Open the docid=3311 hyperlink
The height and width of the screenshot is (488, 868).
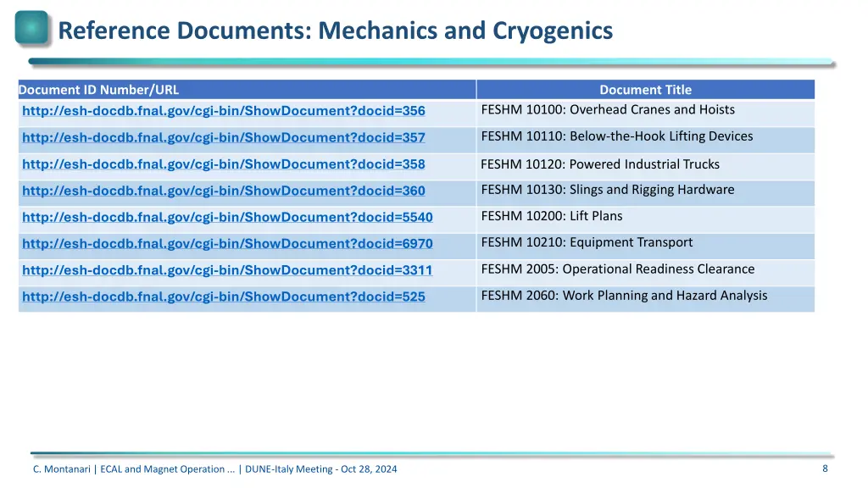(x=227, y=270)
